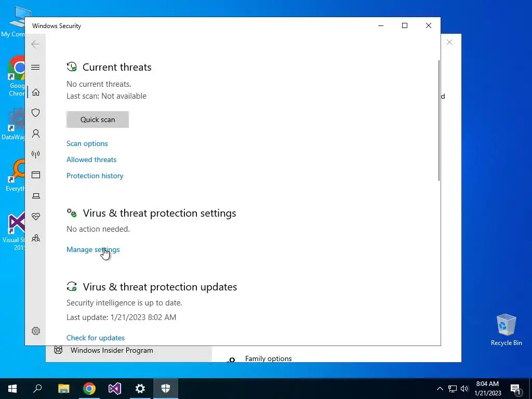Image resolution: width=532 pixels, height=399 pixels.
Task: Start a Quick scan
Action: pos(97,119)
